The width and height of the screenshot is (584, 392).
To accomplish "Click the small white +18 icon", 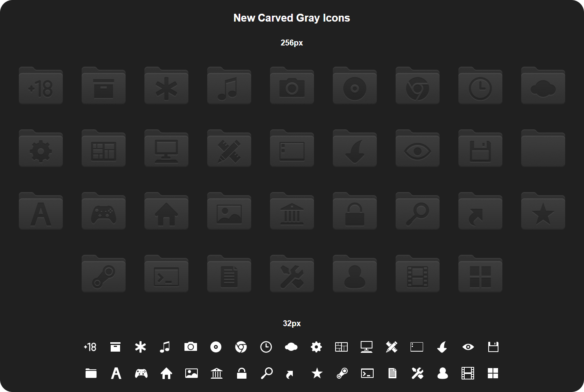I will pos(90,347).
